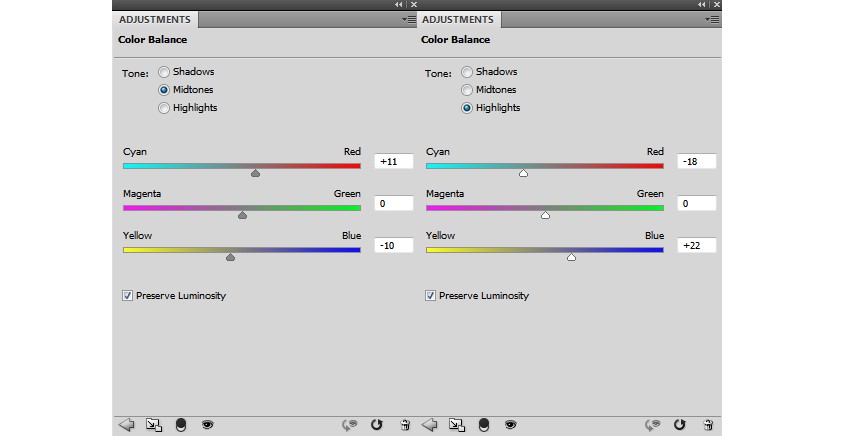The height and width of the screenshot is (436, 850).
Task: Click Color Balance title in right panel
Action: tap(455, 40)
